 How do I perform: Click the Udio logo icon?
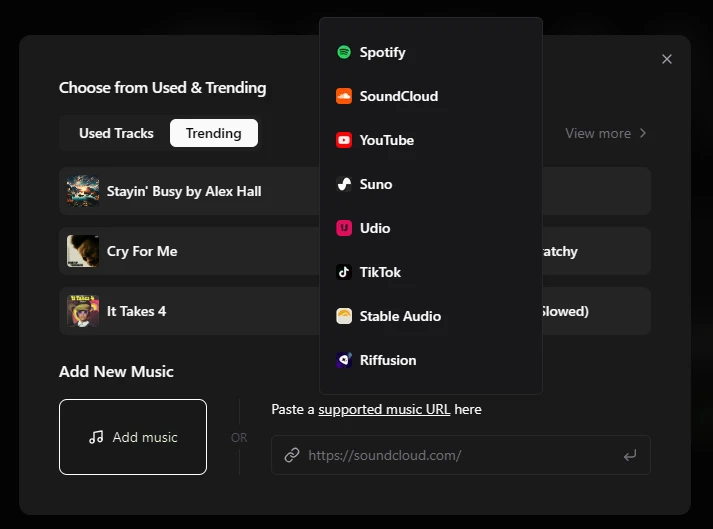(x=344, y=228)
